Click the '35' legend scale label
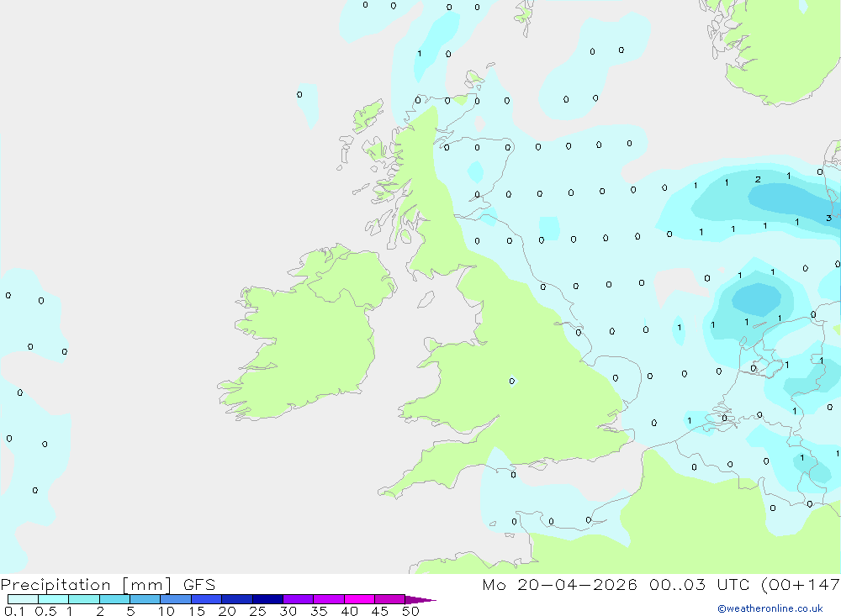 [319, 611]
